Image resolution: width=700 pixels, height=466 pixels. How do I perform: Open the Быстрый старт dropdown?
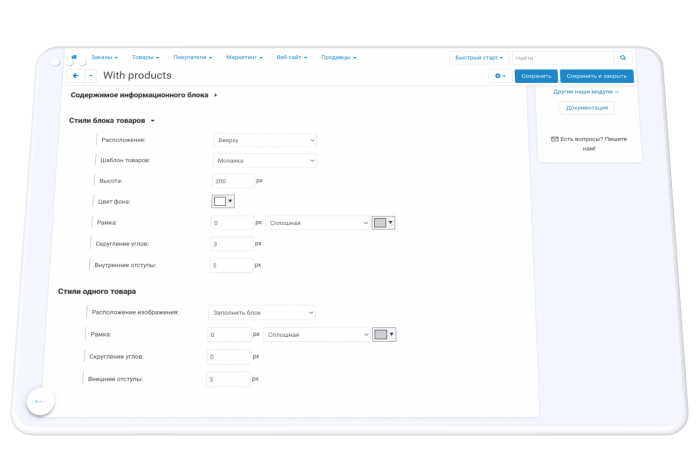point(479,58)
